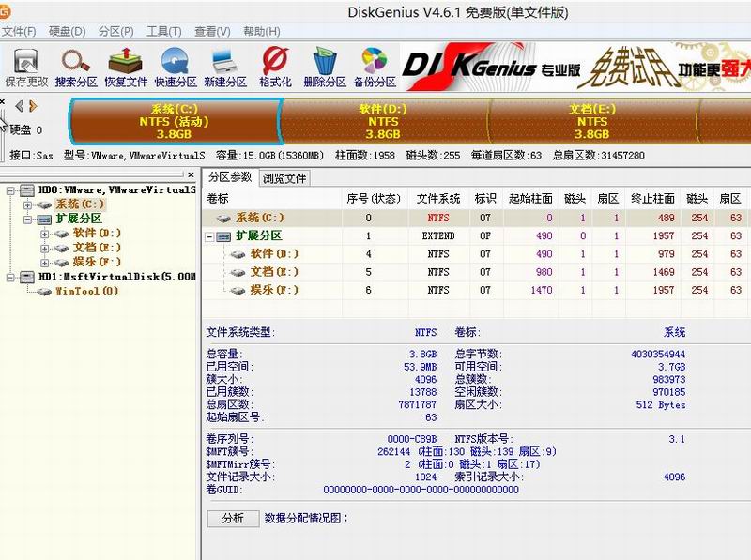Click the HD0 hard disk icon in tree
This screenshot has height=560, width=751.
(27, 190)
